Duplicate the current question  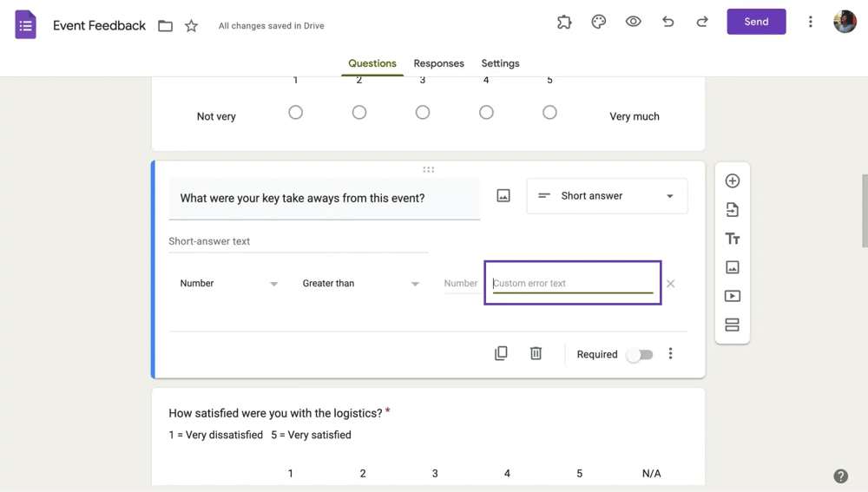501,354
